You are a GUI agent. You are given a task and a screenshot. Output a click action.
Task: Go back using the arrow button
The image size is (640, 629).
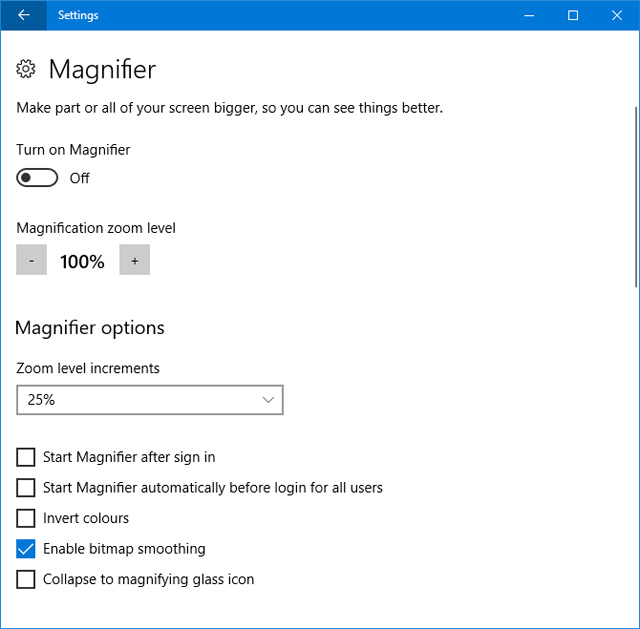click(x=24, y=15)
